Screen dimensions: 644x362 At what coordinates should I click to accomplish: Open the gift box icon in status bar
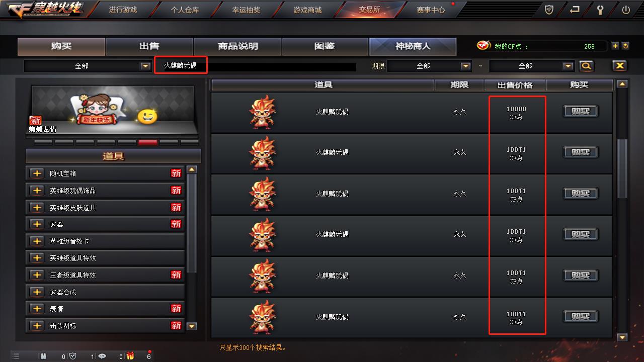click(130, 356)
